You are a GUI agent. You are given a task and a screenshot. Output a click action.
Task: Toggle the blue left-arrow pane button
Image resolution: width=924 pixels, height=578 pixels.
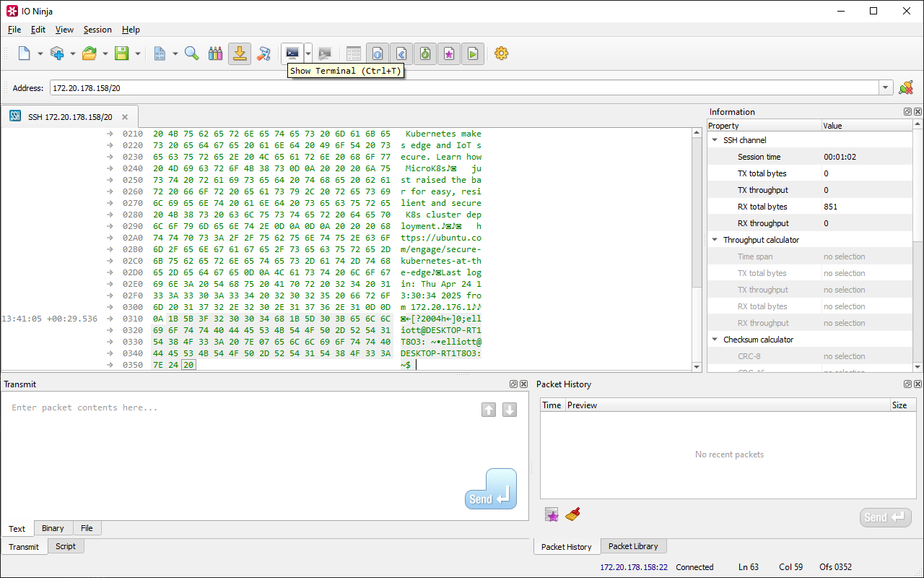coord(401,53)
